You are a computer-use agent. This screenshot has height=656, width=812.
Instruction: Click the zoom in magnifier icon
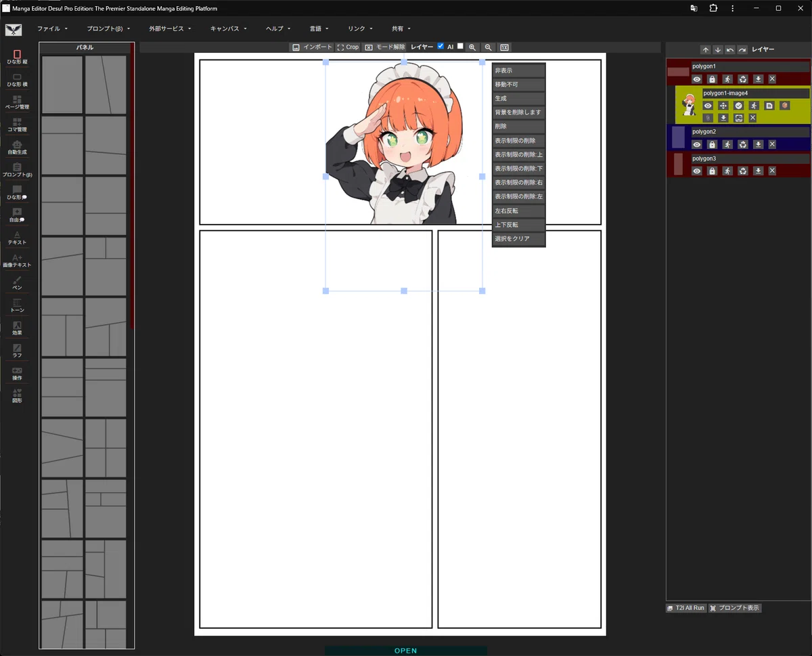(x=472, y=47)
